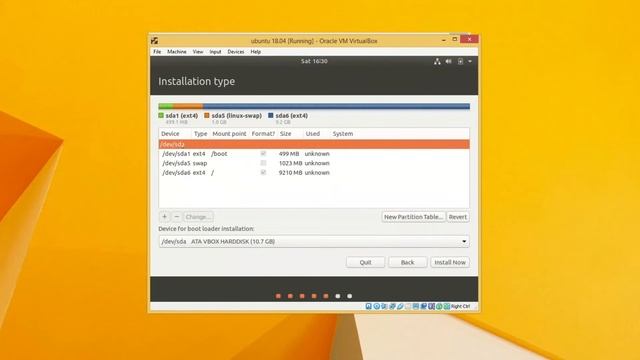640x360 pixels.
Task: Click the 9210 MB size cell
Action: [x=290, y=172]
